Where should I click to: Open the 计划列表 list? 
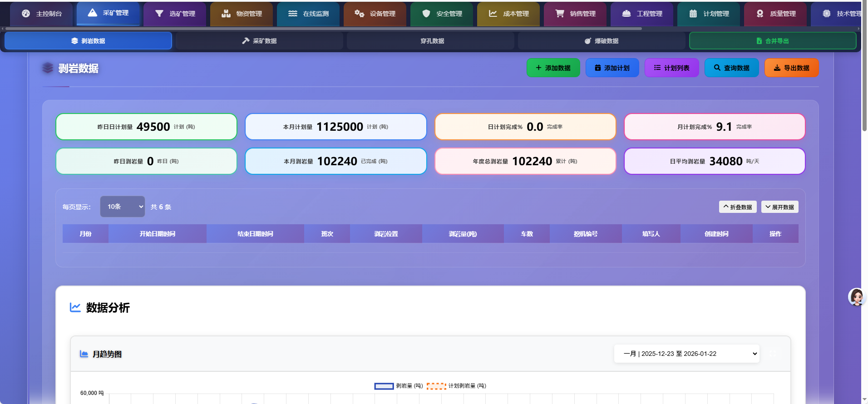[x=671, y=68]
